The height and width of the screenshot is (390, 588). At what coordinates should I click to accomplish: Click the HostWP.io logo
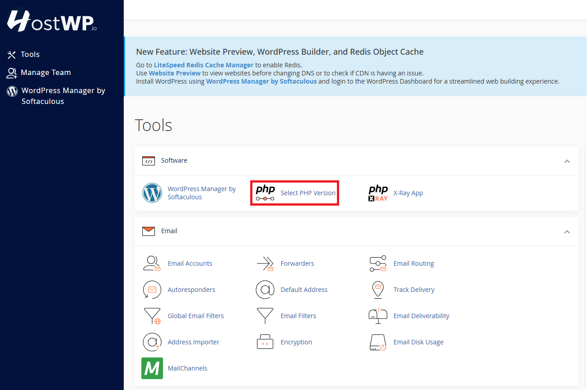tap(52, 21)
